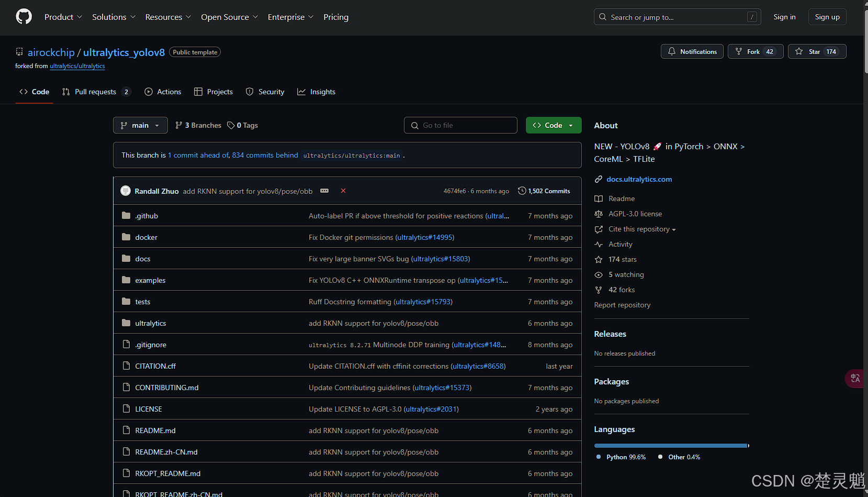Click the translate floating icon

pos(855,378)
